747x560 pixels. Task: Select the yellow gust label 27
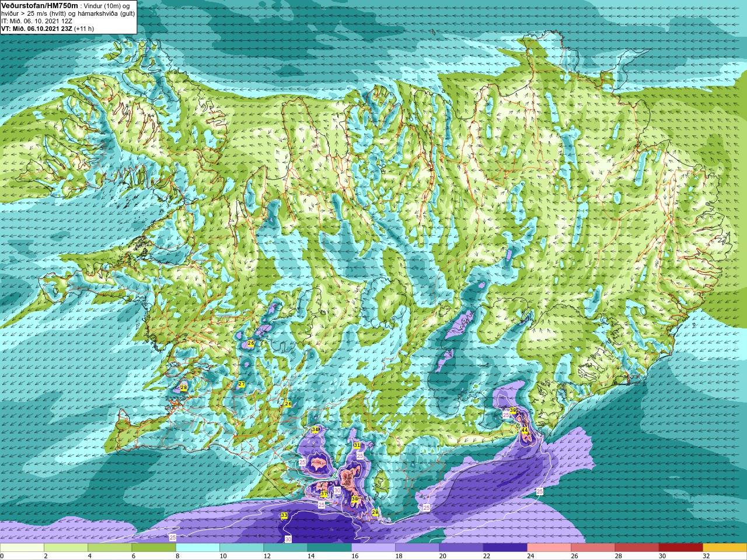coord(241,384)
